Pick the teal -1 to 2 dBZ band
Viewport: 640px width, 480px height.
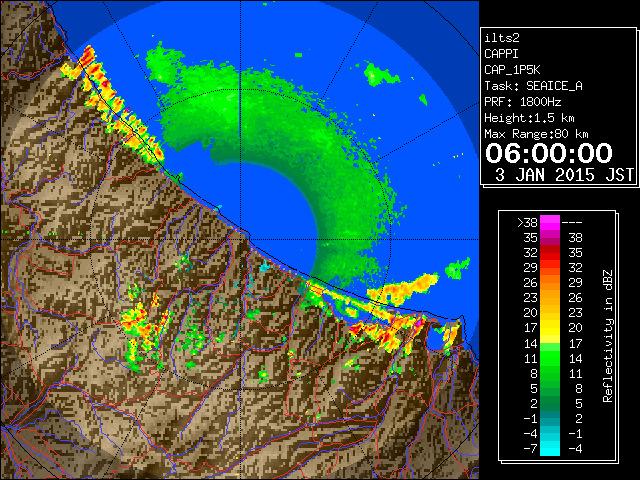pyautogui.click(x=550, y=418)
